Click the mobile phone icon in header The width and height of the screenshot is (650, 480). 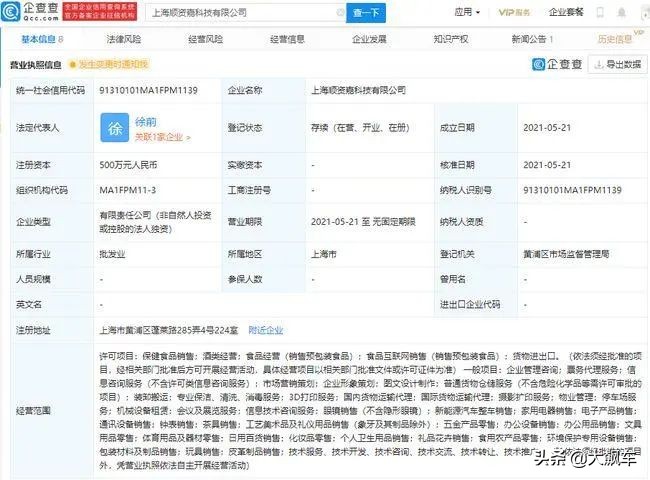(600, 12)
